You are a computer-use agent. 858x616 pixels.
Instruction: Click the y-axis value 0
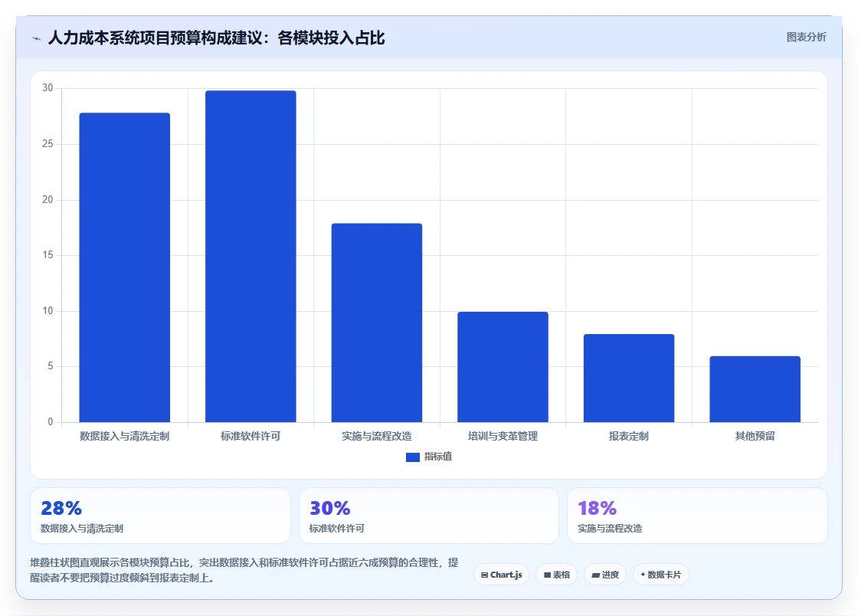click(51, 422)
